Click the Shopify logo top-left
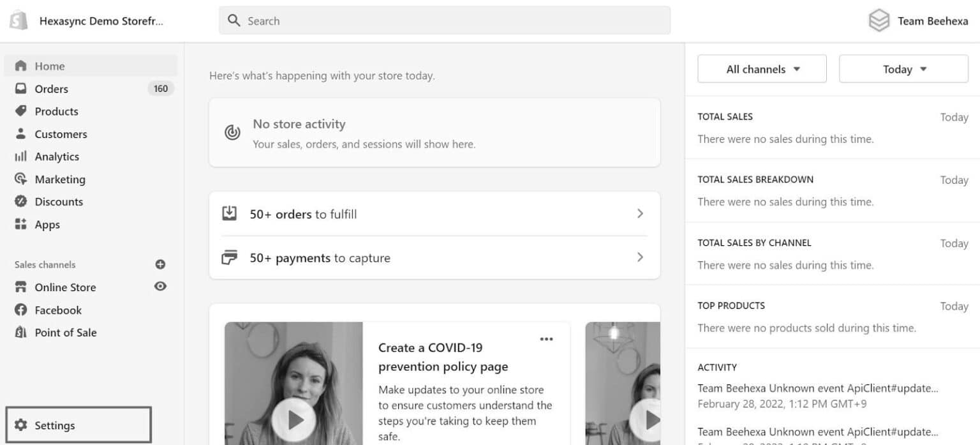The height and width of the screenshot is (445, 980). pyautogui.click(x=17, y=19)
